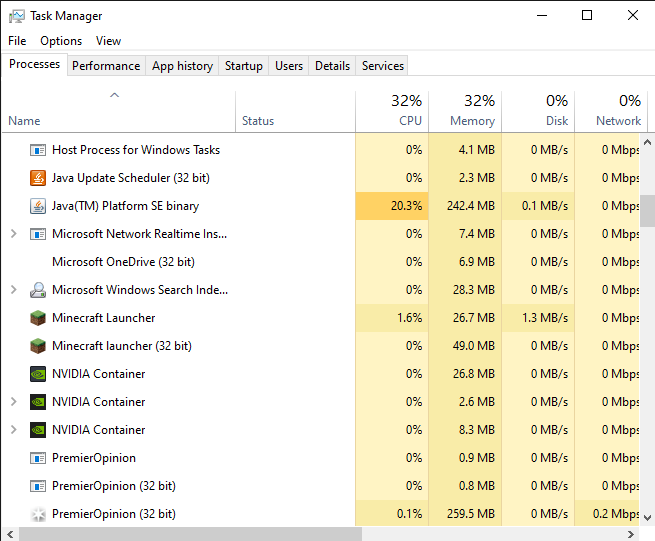The image size is (655, 541).
Task: Expand the last NVIDIA Container process group
Action: 13,430
